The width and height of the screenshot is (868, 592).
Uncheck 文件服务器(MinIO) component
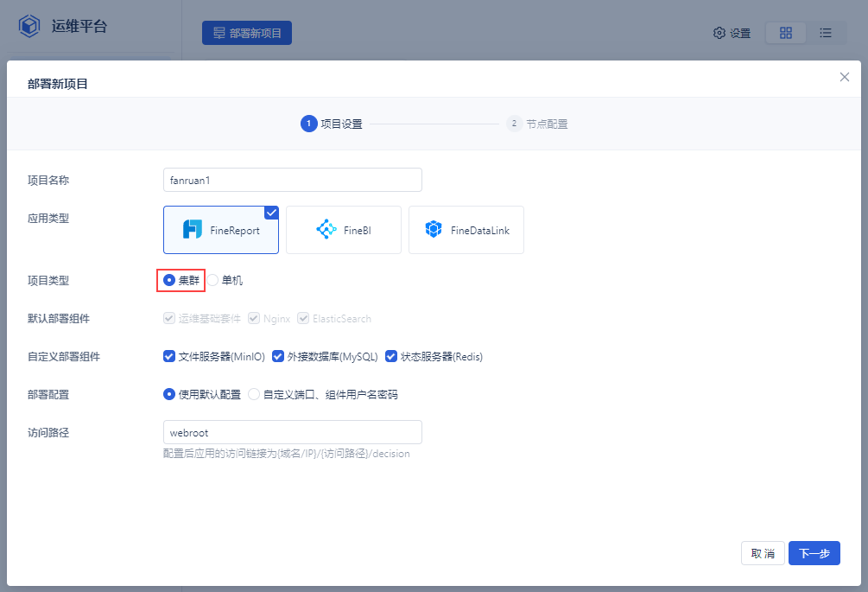169,356
